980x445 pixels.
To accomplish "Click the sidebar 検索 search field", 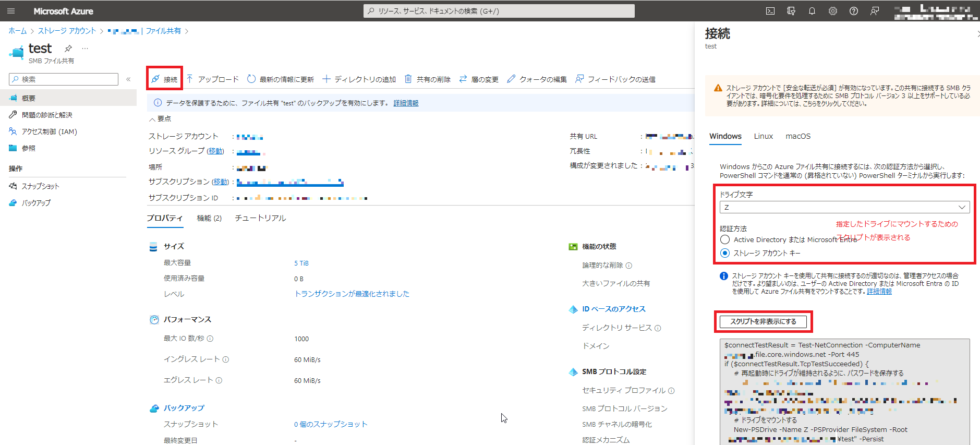I will point(64,79).
